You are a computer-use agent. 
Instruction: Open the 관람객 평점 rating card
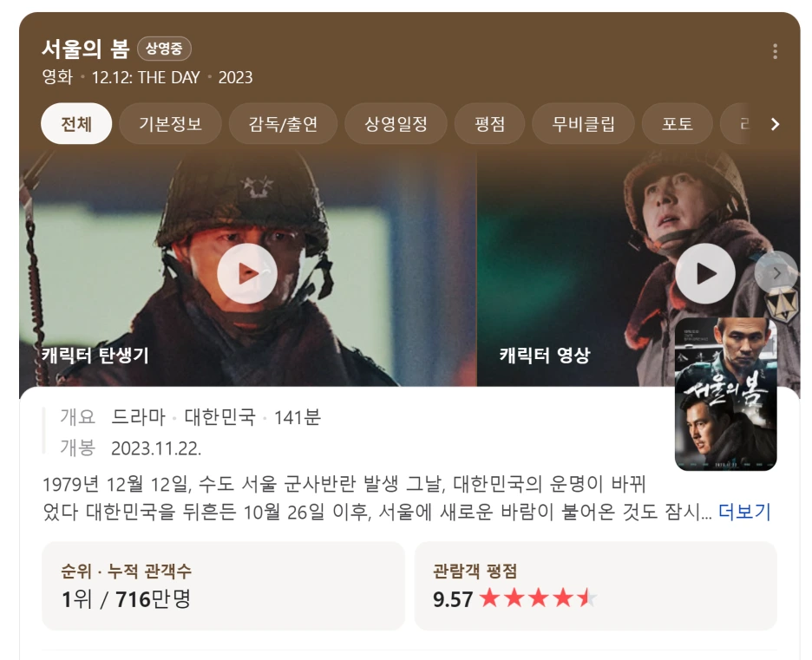coord(595,586)
